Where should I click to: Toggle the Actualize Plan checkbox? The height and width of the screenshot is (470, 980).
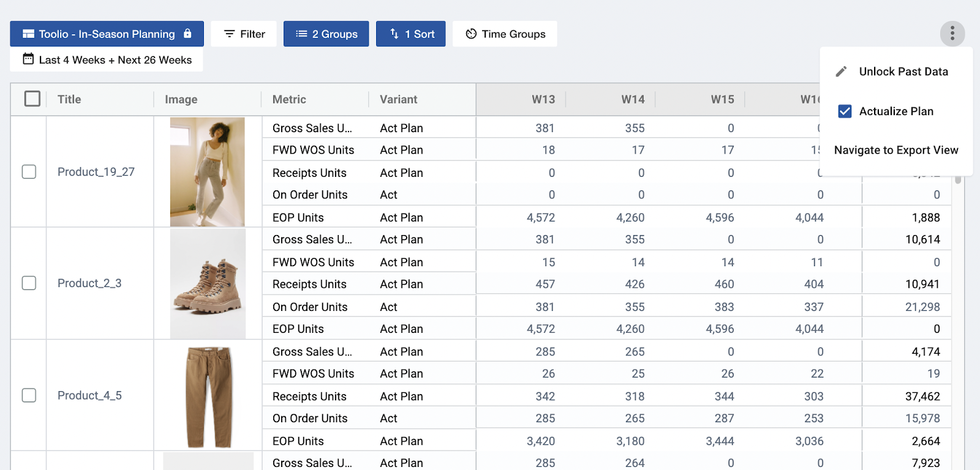(x=845, y=111)
